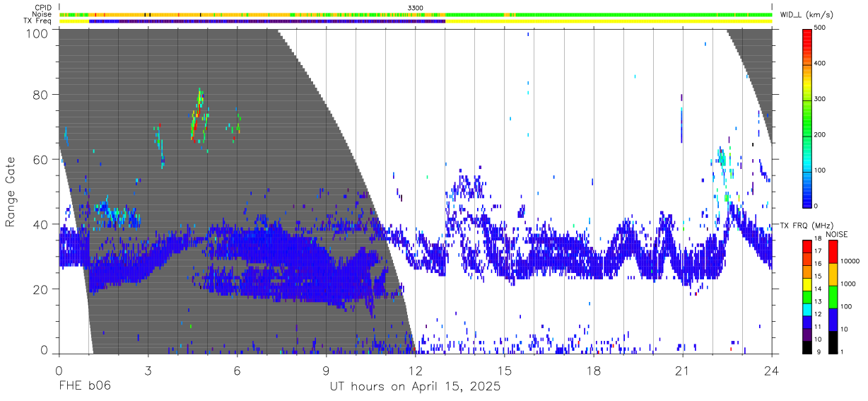The image size is (868, 401).
Task: Click the 1000 noise legend label
Action: click(x=848, y=284)
